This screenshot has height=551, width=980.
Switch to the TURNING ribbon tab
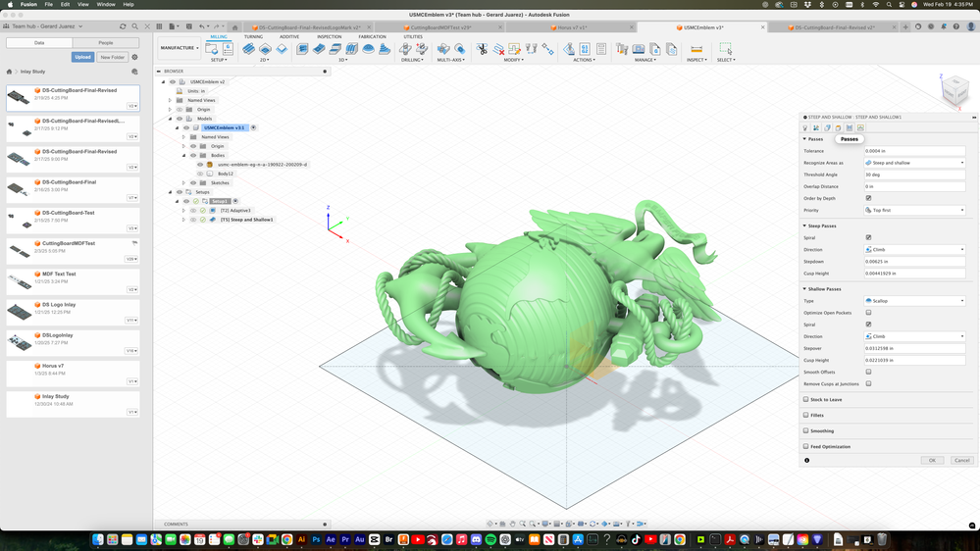[x=253, y=37]
